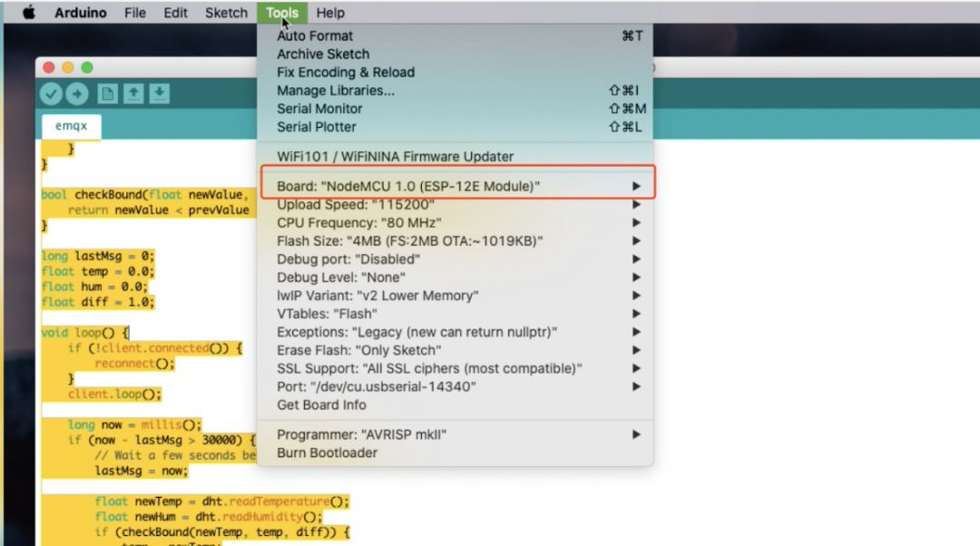The image size is (980, 546).
Task: Open the Help menu
Action: (330, 13)
